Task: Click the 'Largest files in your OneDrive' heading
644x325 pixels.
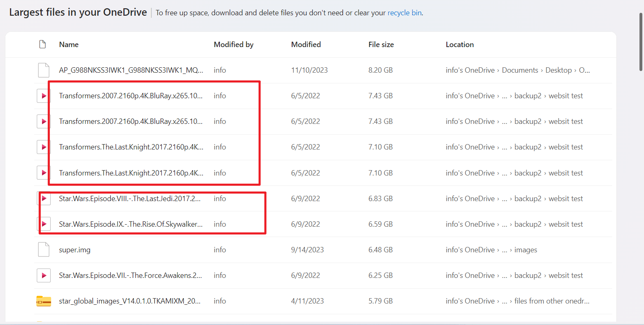Action: [x=78, y=12]
